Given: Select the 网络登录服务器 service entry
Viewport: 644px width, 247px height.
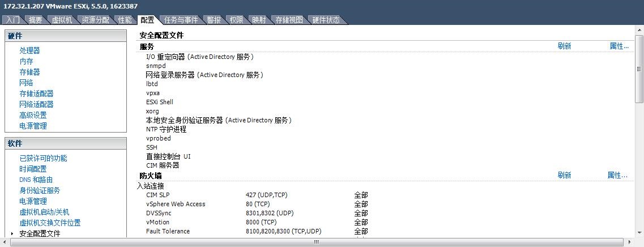Looking at the screenshot, I should point(204,75).
